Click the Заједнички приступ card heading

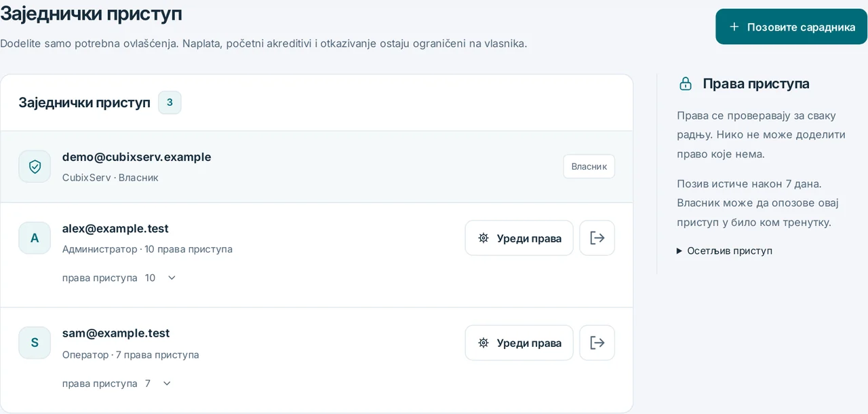84,102
